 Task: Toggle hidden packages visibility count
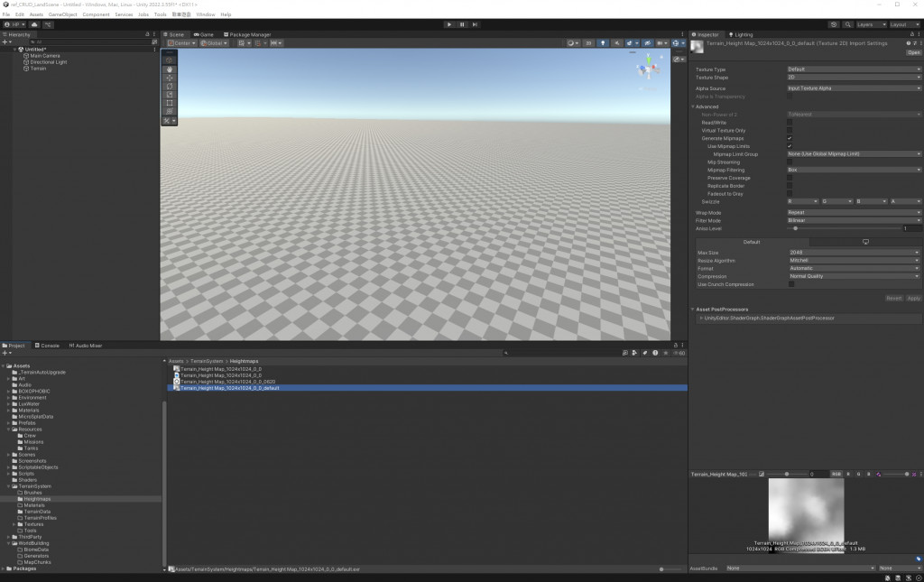click(679, 353)
